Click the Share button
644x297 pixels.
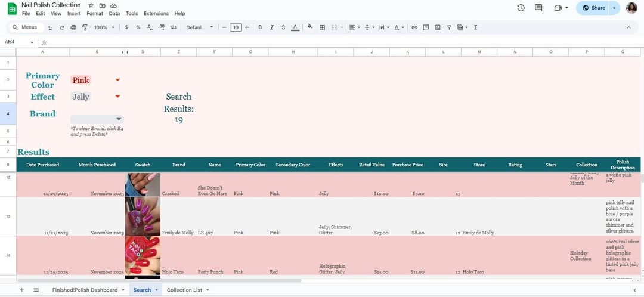(594, 8)
